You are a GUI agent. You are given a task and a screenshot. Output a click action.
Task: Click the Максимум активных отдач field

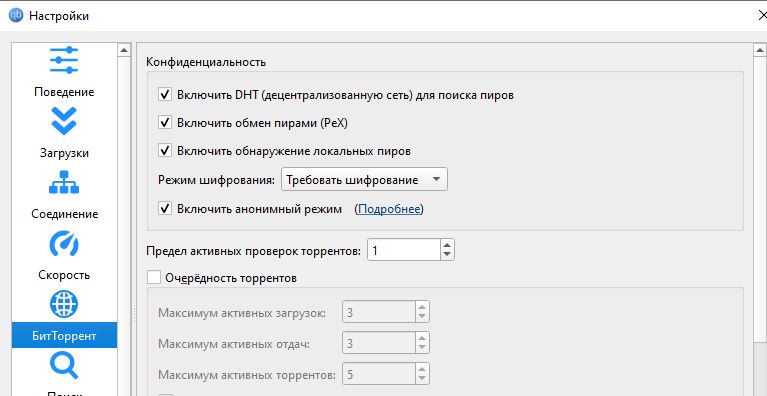tap(379, 344)
